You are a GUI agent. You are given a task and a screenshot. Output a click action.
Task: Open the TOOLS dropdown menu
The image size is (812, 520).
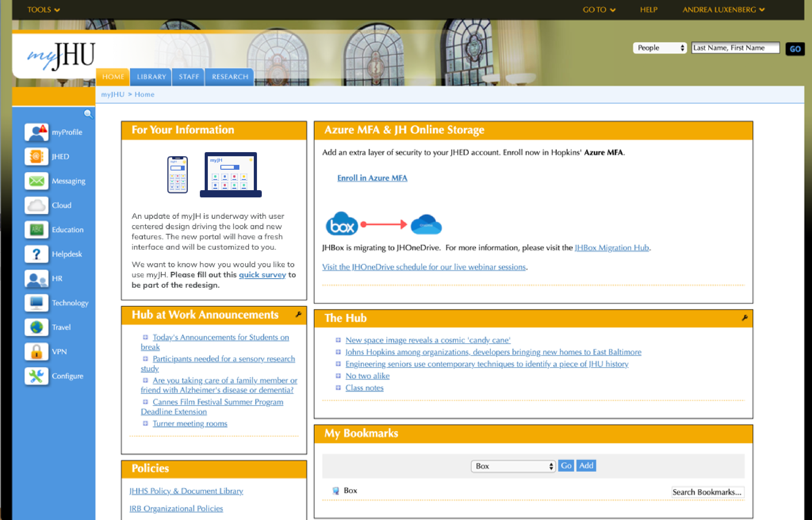44,10
